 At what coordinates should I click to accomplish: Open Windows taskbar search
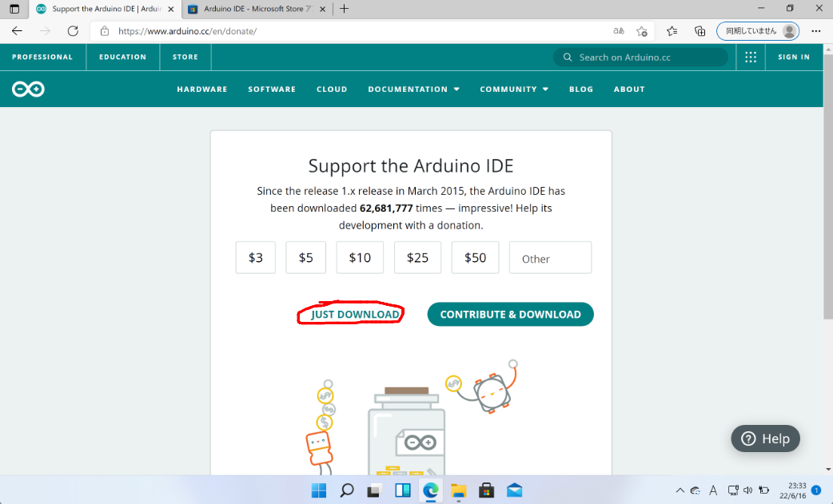[347, 490]
